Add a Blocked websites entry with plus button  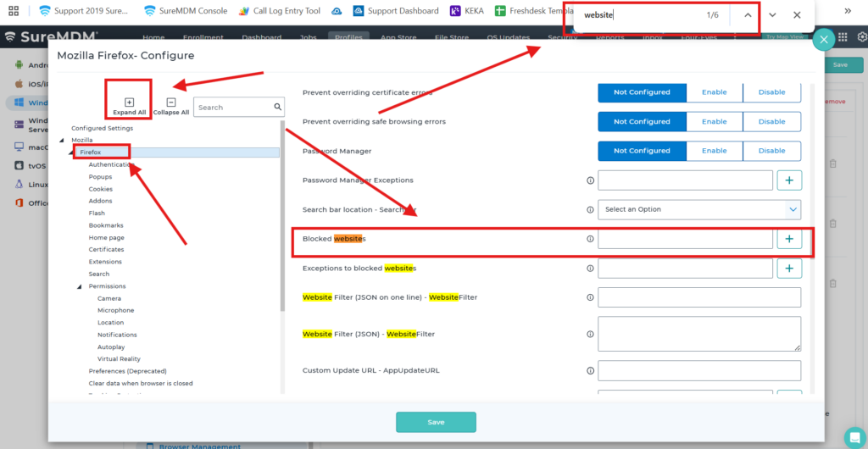(789, 239)
